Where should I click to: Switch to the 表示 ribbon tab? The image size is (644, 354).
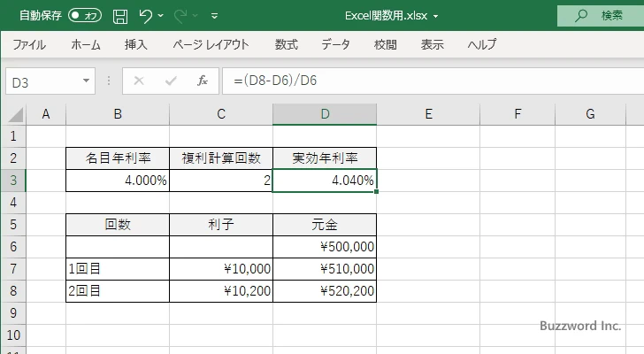(x=432, y=44)
